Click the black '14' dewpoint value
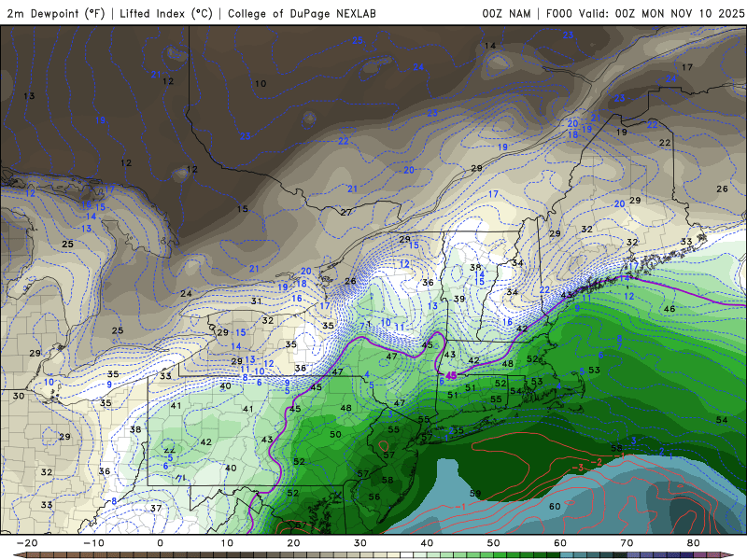 coord(489,46)
